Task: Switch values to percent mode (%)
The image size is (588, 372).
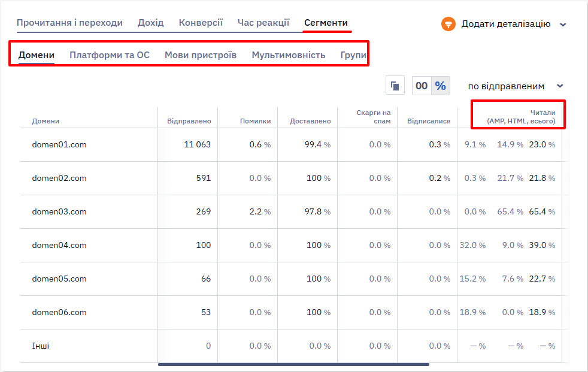Action: pyautogui.click(x=441, y=86)
